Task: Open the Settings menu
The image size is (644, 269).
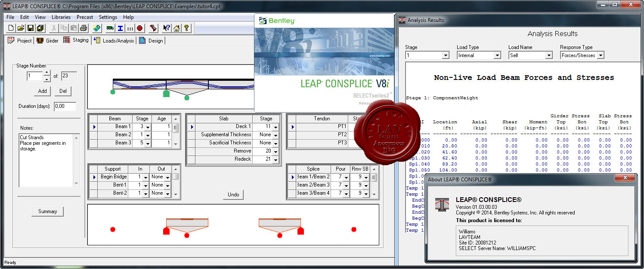Action: click(x=108, y=17)
